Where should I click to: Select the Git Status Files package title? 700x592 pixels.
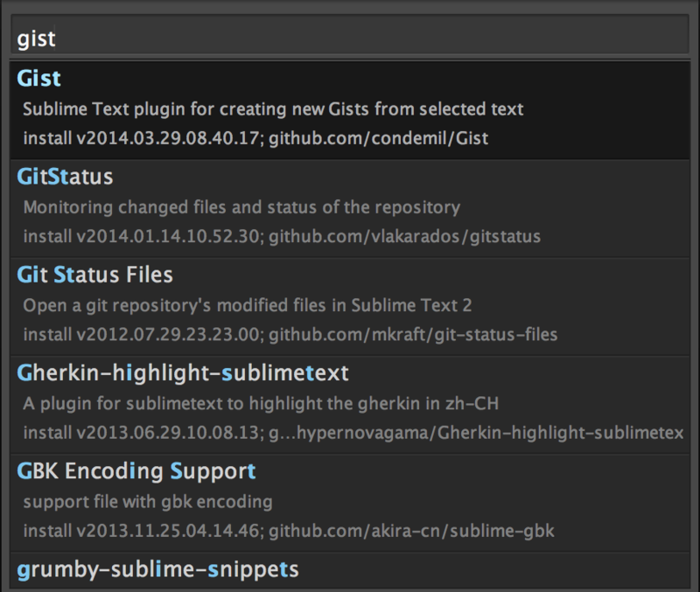(x=94, y=275)
